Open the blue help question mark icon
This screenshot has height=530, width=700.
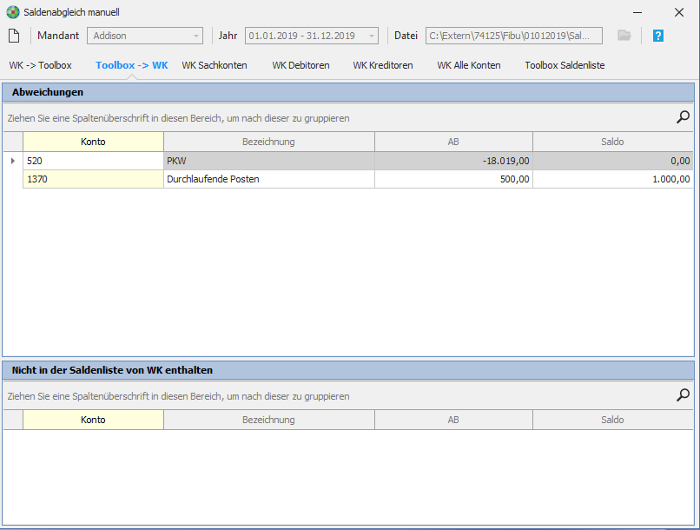pyautogui.click(x=658, y=36)
